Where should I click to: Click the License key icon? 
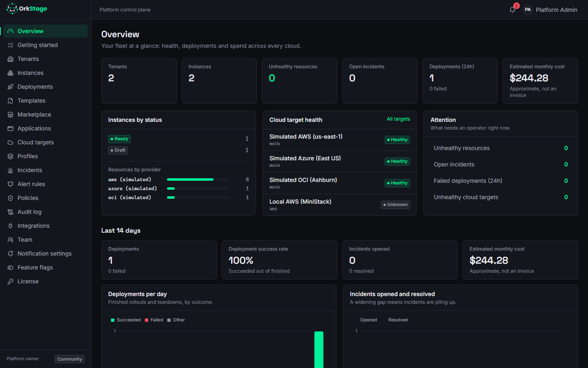(10, 281)
